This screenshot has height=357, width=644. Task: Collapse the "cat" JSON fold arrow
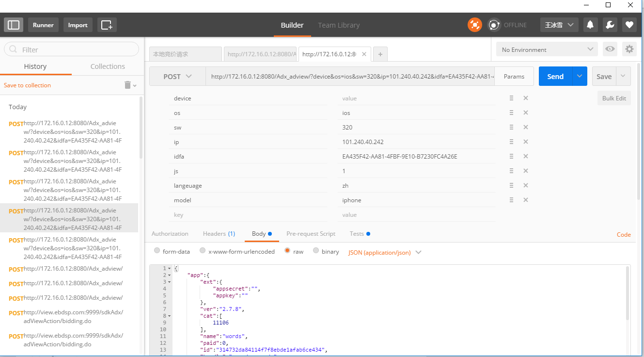(169, 316)
